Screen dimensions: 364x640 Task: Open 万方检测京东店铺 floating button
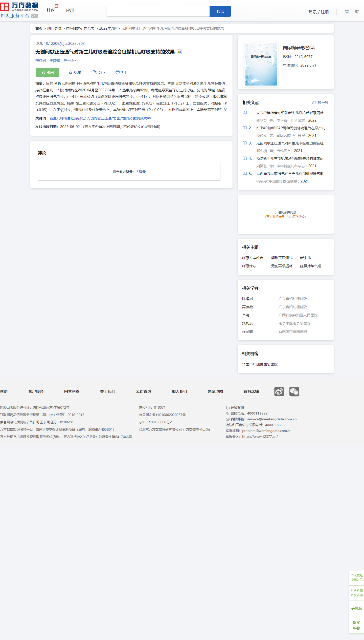pos(356,593)
